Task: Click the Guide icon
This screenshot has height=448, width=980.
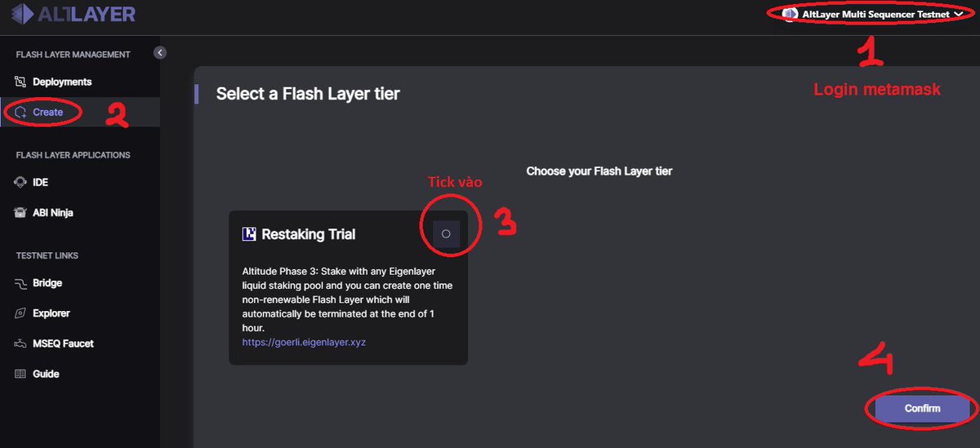Action: click(21, 374)
